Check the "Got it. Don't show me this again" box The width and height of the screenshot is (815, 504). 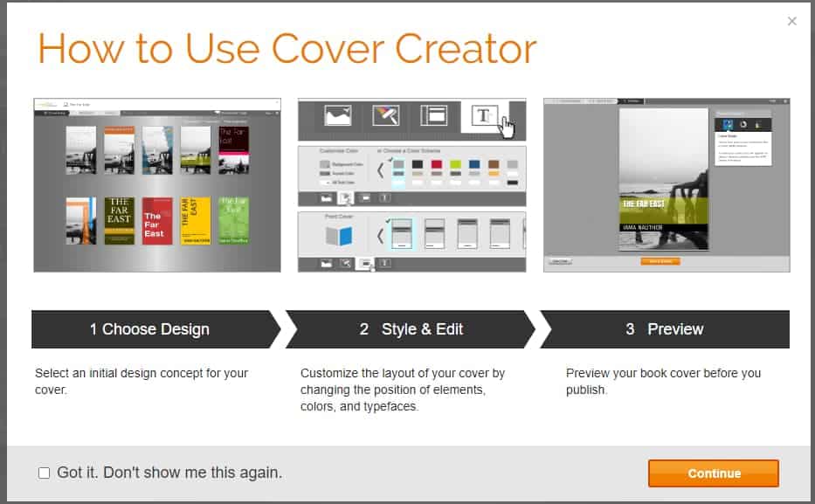tap(45, 473)
